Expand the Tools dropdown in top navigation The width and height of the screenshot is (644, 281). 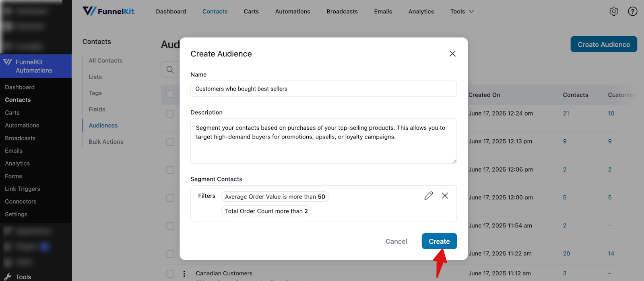click(462, 11)
